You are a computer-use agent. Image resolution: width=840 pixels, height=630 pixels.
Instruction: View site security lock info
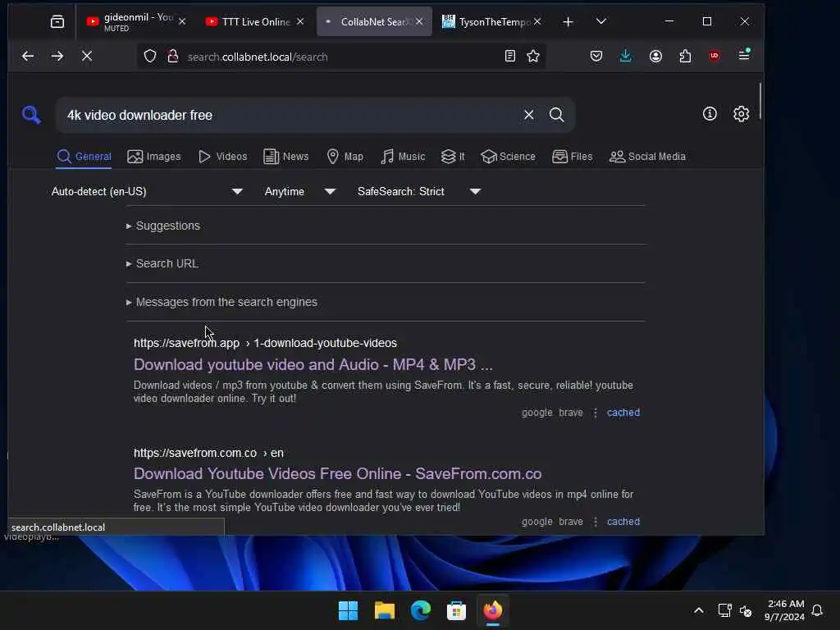pos(172,57)
